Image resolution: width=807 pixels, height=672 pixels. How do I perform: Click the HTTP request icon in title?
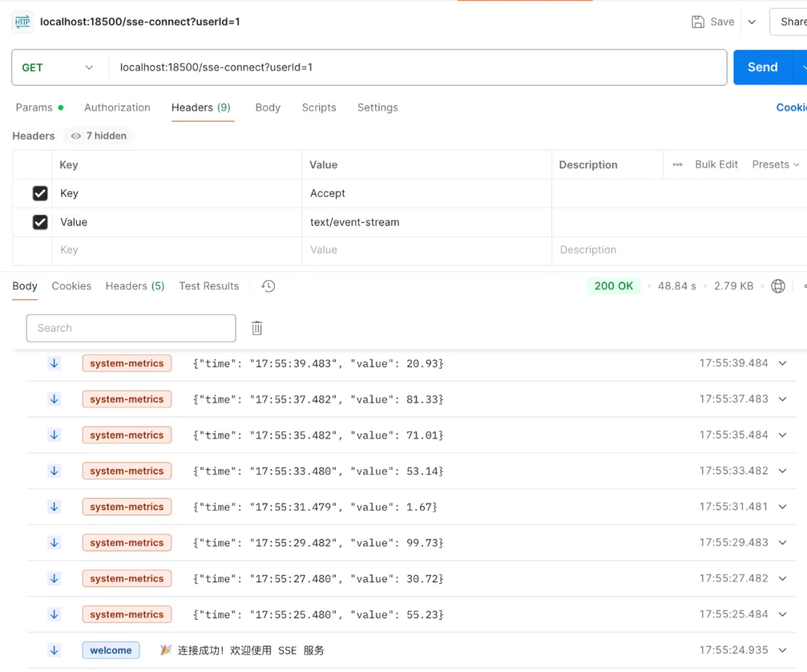[22, 22]
